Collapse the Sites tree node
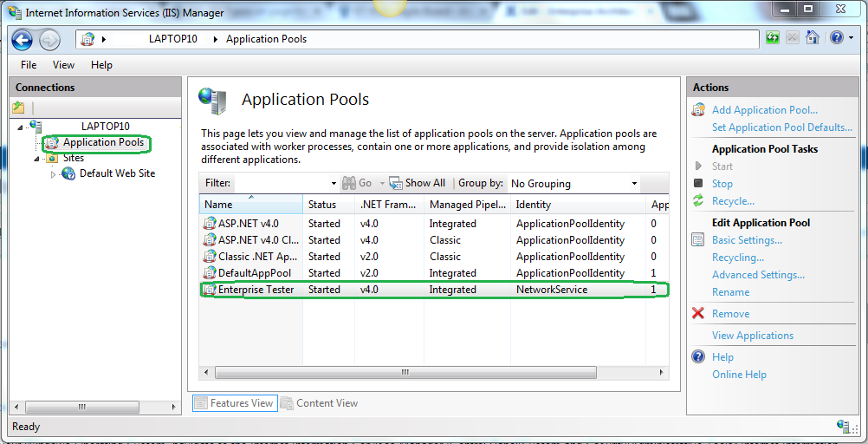 36,159
